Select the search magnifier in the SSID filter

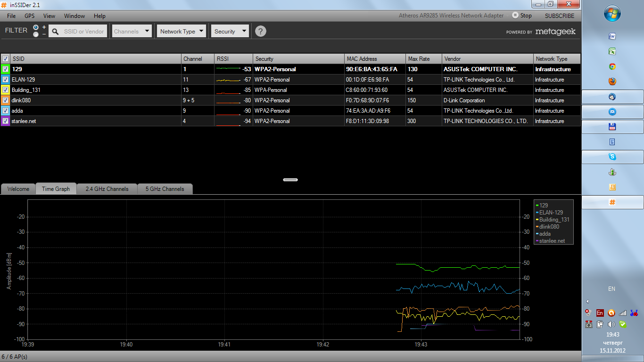pos(55,31)
